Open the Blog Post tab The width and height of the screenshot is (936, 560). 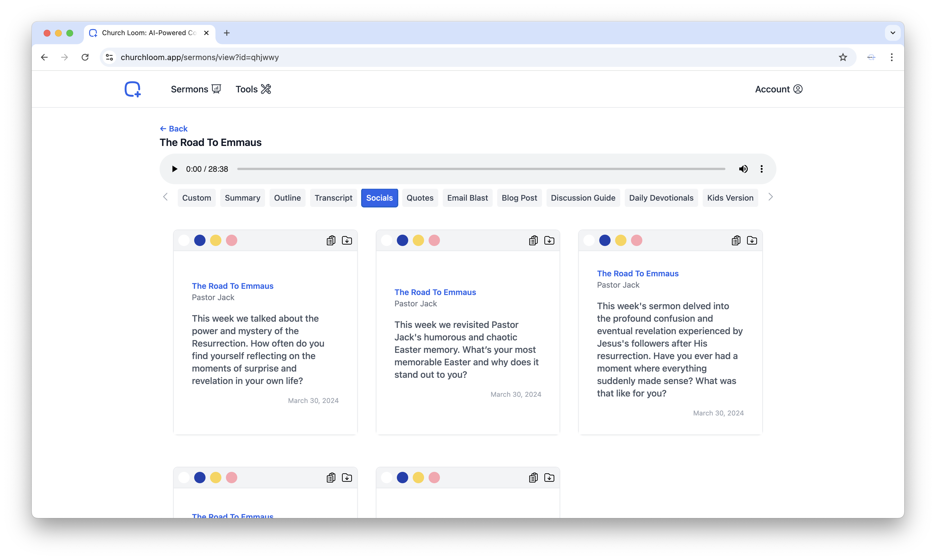click(x=519, y=198)
